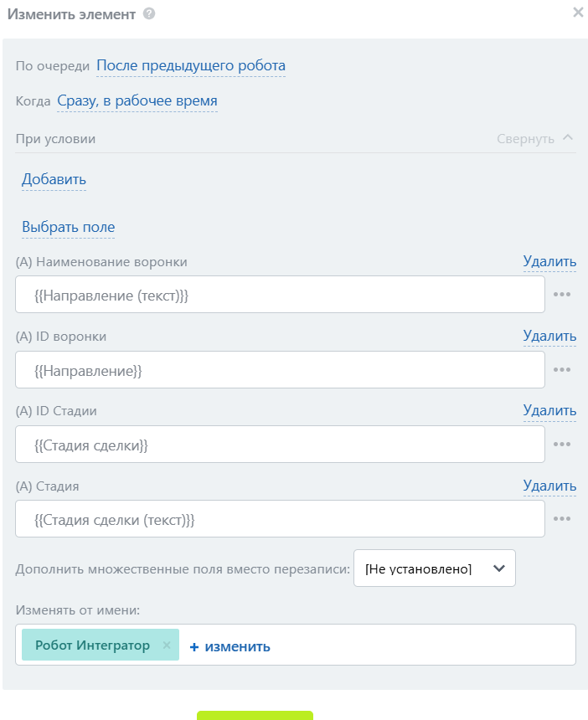Open extra options for "Наименование воронки" field
The image size is (588, 720).
(x=562, y=294)
